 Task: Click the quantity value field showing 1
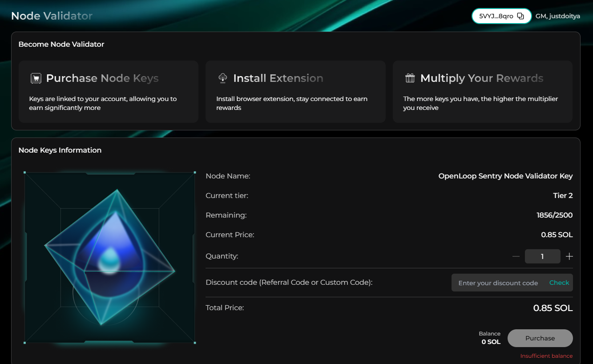click(542, 256)
